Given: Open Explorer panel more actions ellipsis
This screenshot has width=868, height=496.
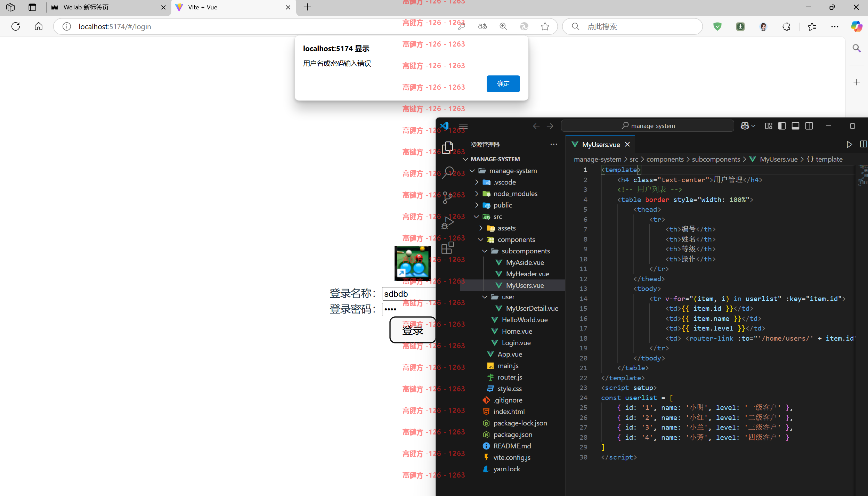Looking at the screenshot, I should coord(554,144).
